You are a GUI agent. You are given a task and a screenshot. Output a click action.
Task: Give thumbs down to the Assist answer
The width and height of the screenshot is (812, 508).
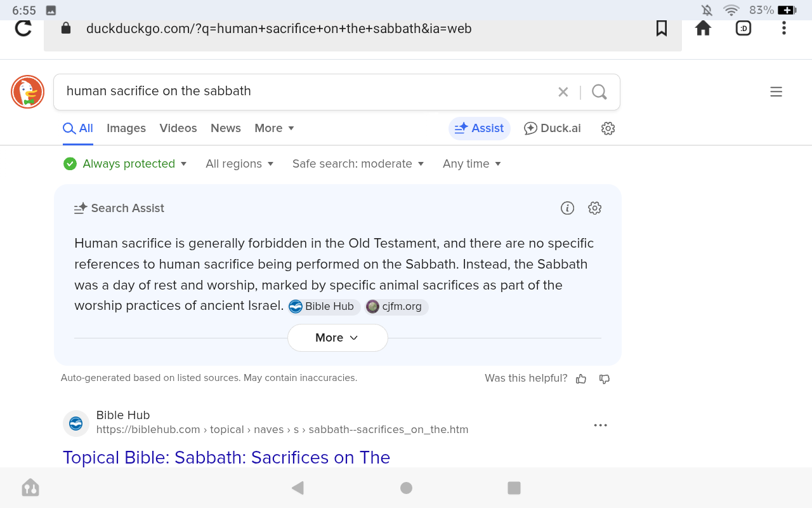(605, 379)
